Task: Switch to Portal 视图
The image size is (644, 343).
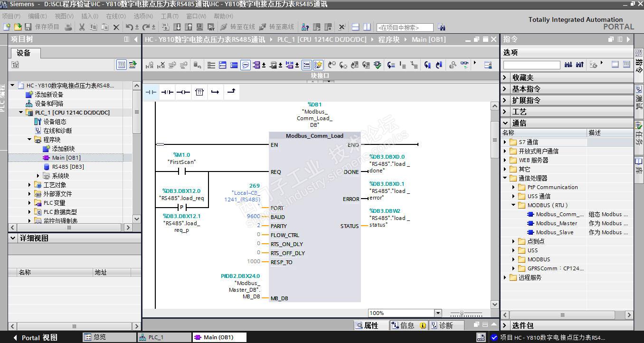Action: click(35, 337)
